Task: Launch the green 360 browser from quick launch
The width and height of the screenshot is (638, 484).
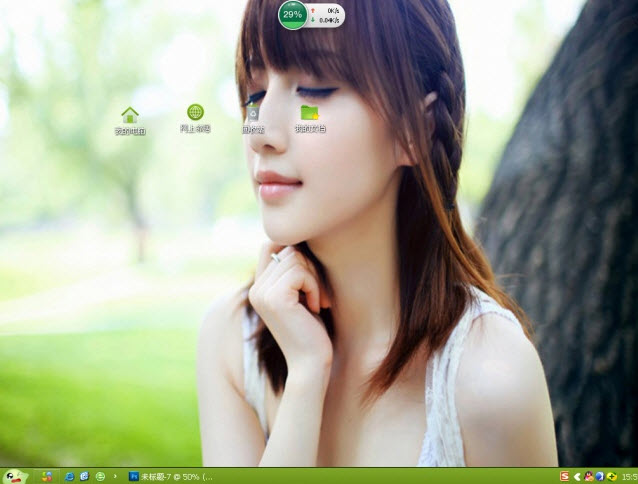Action: click(100, 476)
